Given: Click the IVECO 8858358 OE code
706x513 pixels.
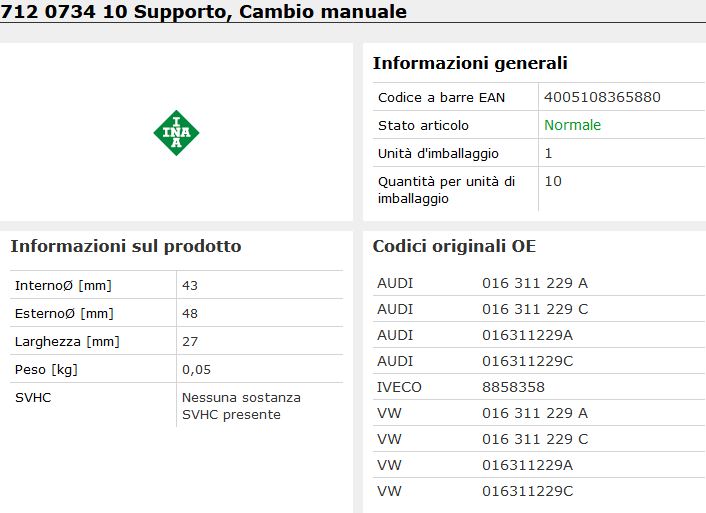Looking at the screenshot, I should 513,387.
